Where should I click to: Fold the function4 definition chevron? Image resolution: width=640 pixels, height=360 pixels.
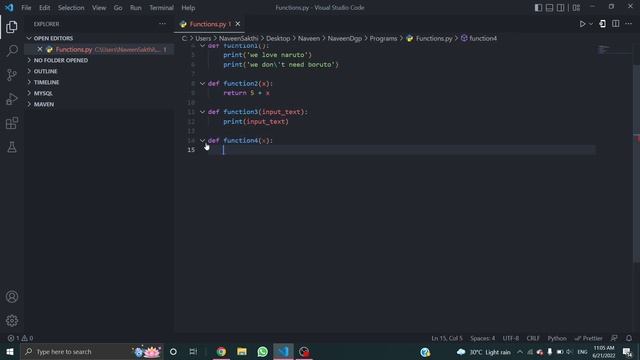click(x=202, y=140)
